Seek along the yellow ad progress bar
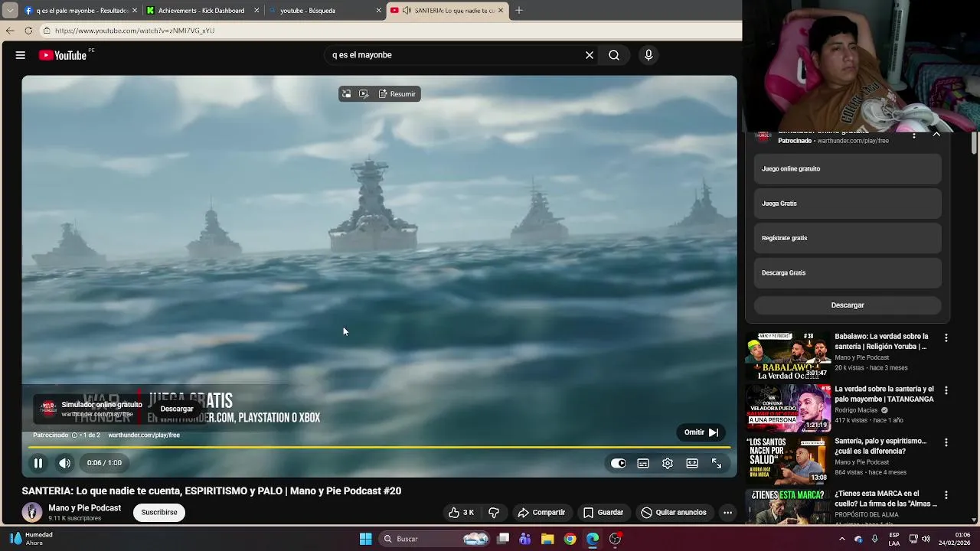Screen dimensions: 980x551 [x=379, y=447]
